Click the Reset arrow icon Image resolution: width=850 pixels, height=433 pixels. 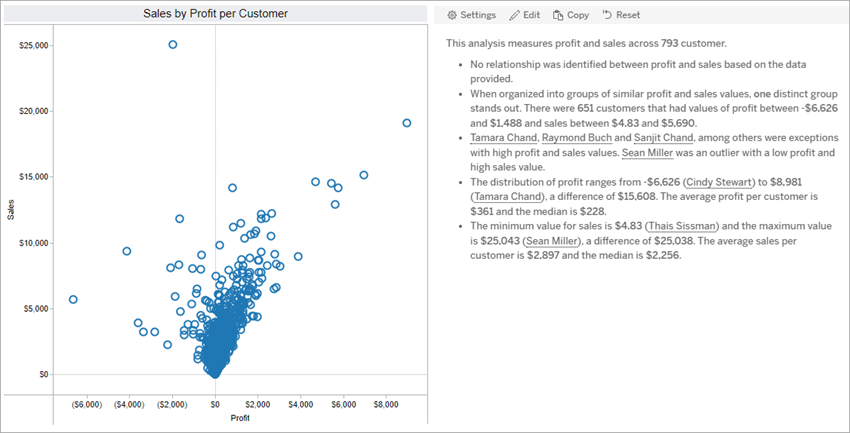click(x=607, y=15)
